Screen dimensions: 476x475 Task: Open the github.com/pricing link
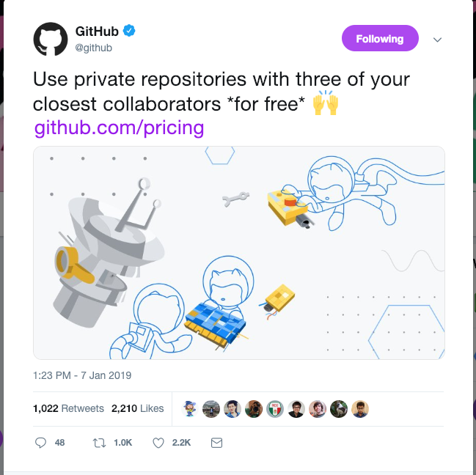point(119,128)
